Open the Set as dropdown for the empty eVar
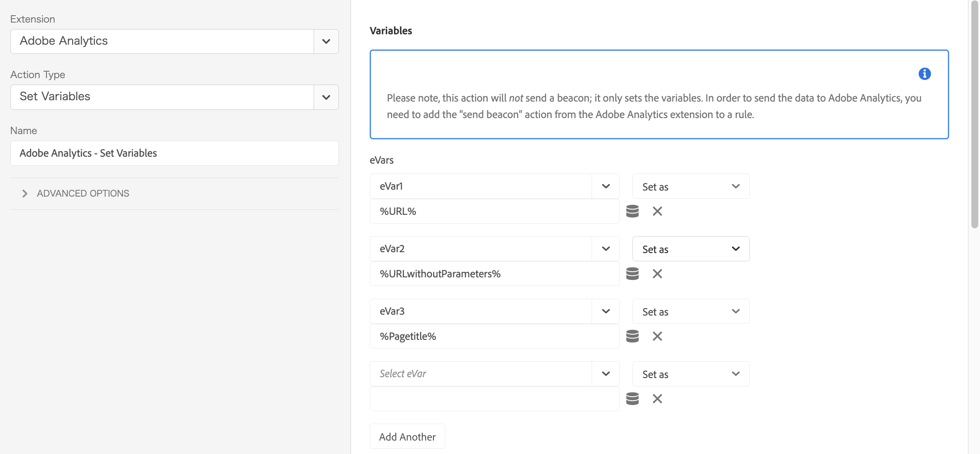This screenshot has width=980, height=454. tap(691, 374)
